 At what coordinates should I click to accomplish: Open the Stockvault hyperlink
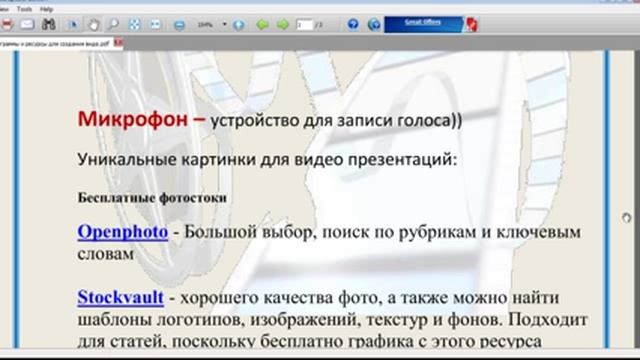(x=121, y=297)
